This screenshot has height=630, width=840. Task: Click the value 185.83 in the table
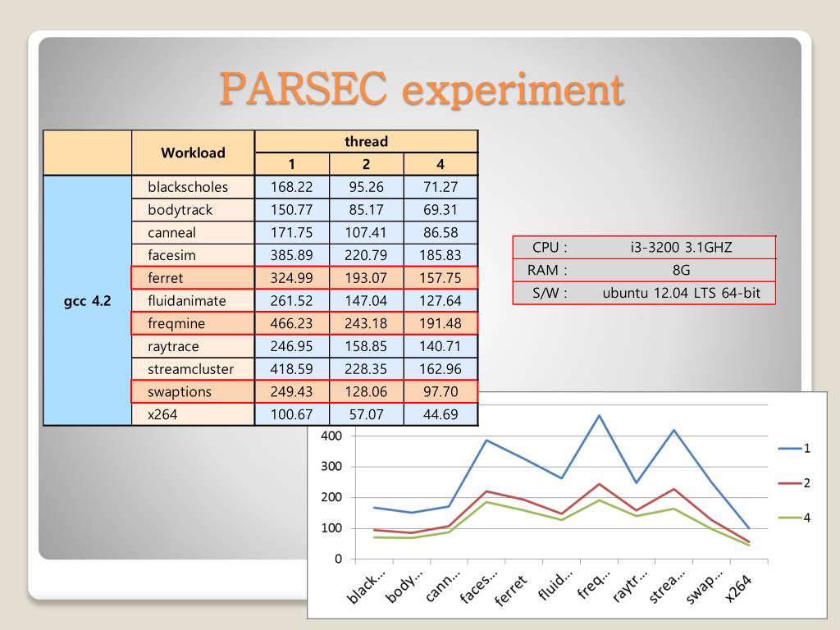[x=441, y=255]
